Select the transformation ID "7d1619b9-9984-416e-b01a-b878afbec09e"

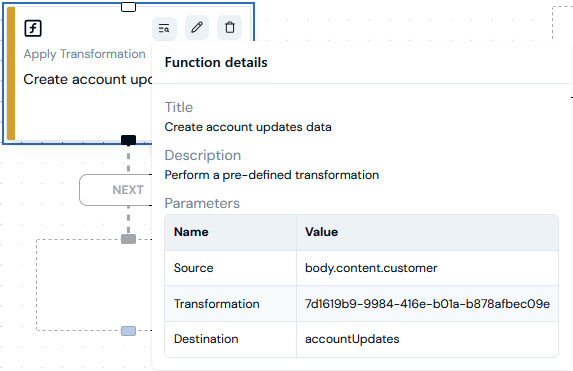(x=427, y=304)
